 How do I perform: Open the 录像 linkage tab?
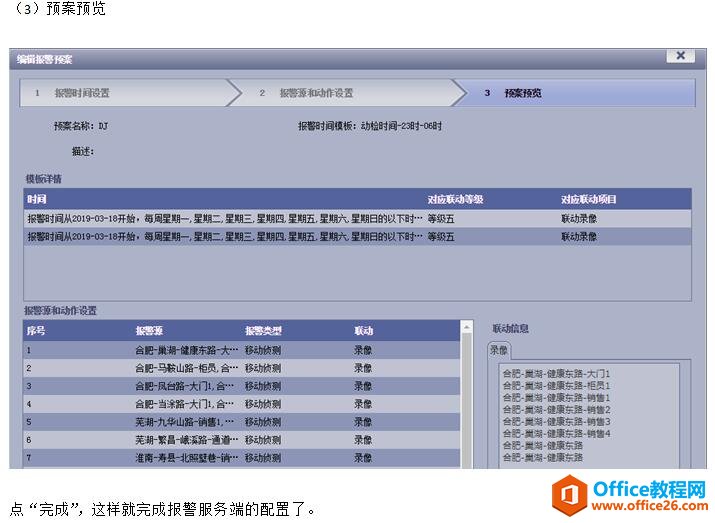(x=498, y=350)
